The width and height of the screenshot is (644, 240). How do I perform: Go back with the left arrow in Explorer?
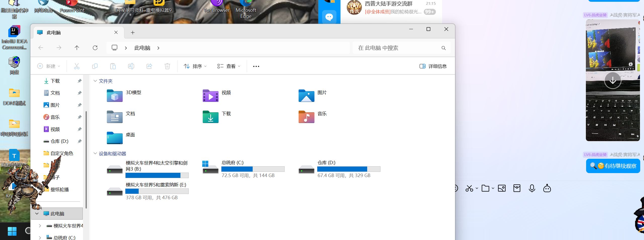[41, 48]
